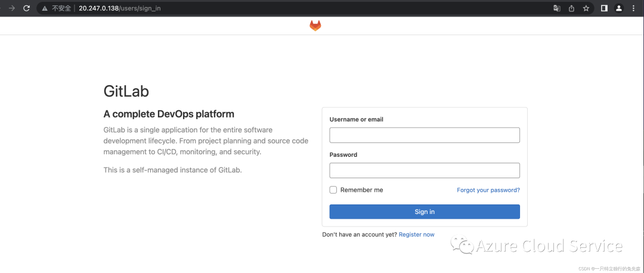Viewport: 644px width, 273px height.
Task: Open the translate page icon
Action: [x=556, y=8]
